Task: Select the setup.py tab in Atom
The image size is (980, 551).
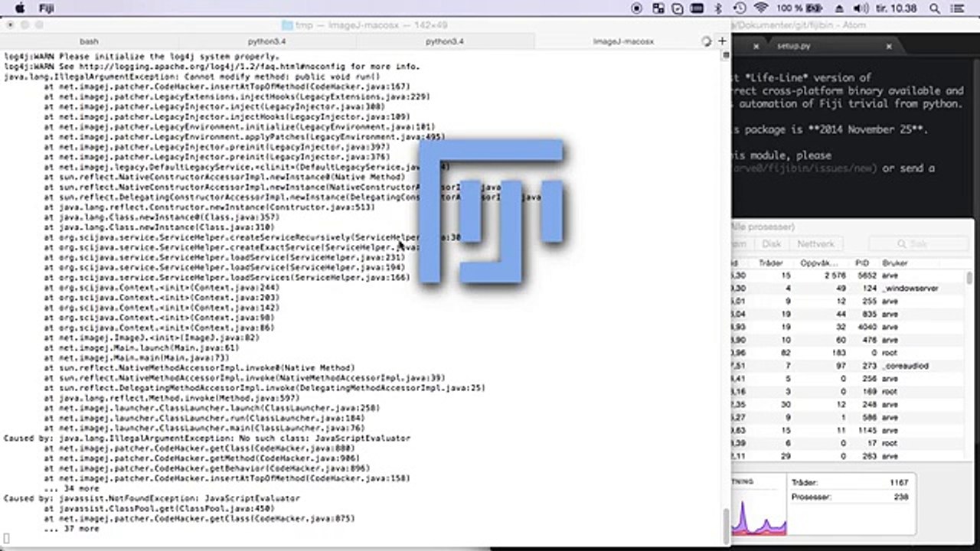Action: coord(793,47)
